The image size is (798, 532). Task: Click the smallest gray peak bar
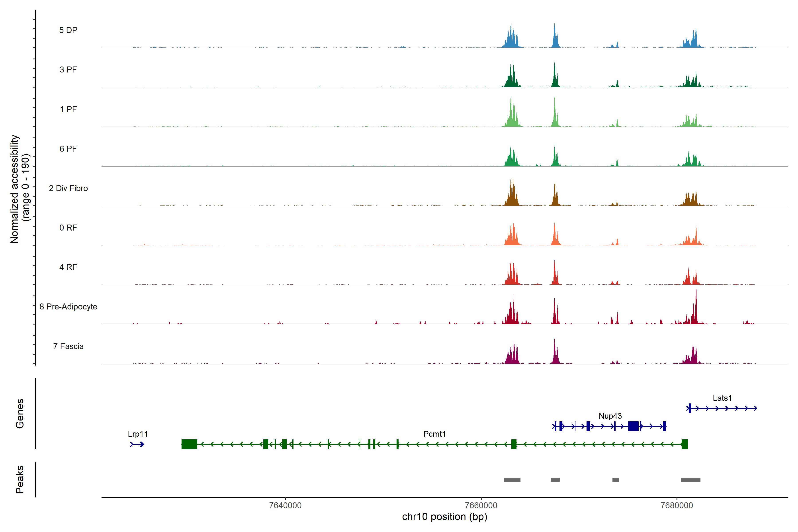(x=616, y=480)
